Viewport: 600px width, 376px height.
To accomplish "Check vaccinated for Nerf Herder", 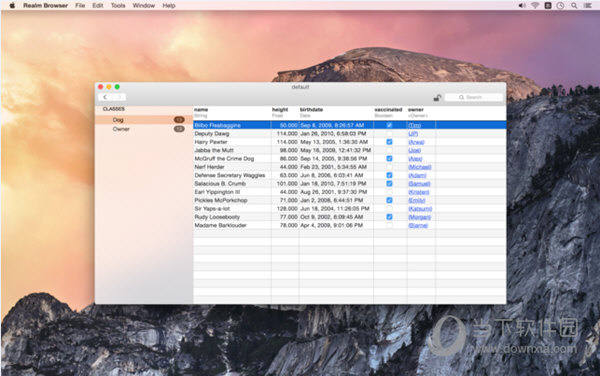I will coord(389,167).
